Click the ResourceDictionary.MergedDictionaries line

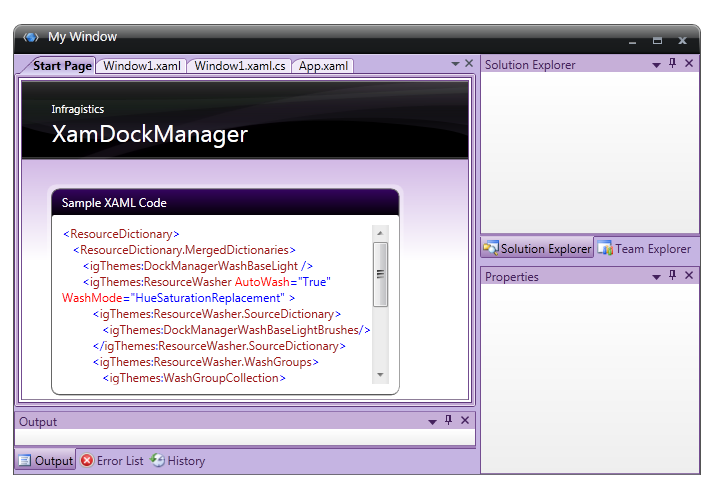point(185,250)
